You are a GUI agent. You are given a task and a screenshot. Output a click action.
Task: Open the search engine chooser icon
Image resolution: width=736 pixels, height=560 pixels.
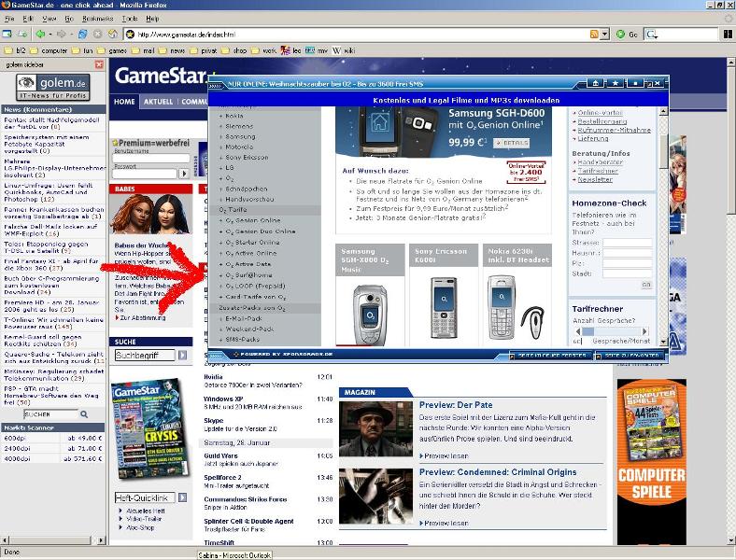click(652, 35)
